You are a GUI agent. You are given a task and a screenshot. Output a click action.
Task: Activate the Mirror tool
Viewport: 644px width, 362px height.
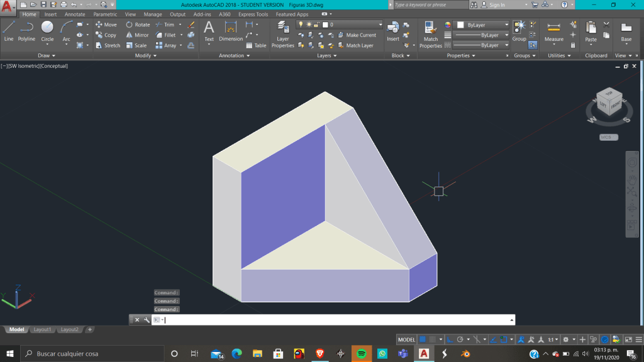[x=137, y=35]
